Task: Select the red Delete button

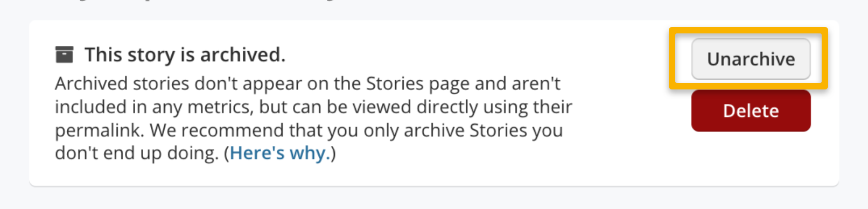Action: tap(751, 110)
